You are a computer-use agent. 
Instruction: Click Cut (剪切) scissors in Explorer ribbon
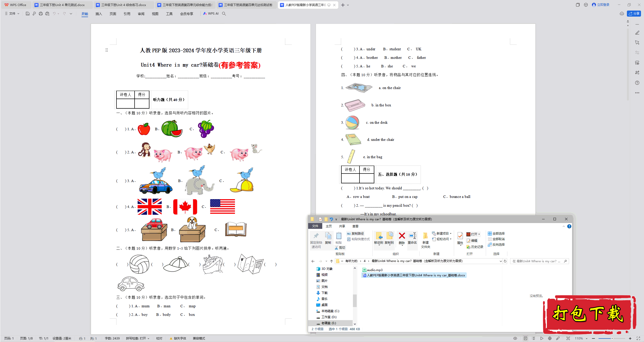coord(340,248)
